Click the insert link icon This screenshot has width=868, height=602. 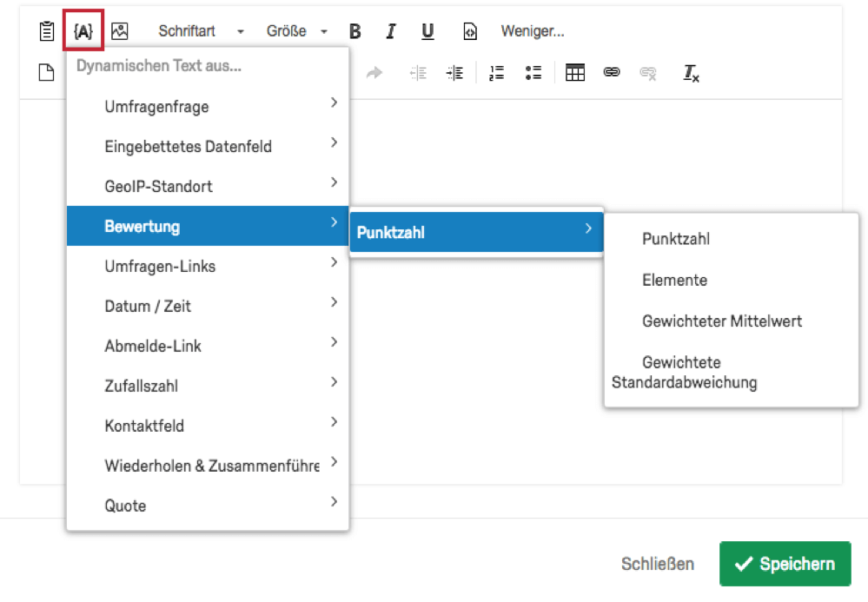(612, 72)
